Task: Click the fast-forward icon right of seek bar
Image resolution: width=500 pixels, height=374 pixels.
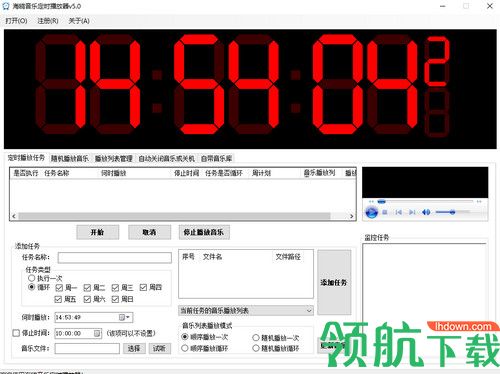Action: [479, 202]
